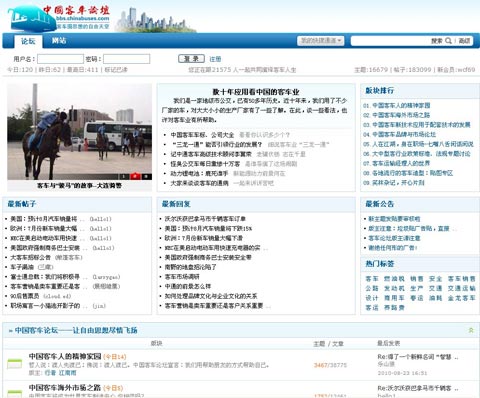The image size is (480, 398).
Task: Open the 高级 advanced search link
Action: [464, 41]
